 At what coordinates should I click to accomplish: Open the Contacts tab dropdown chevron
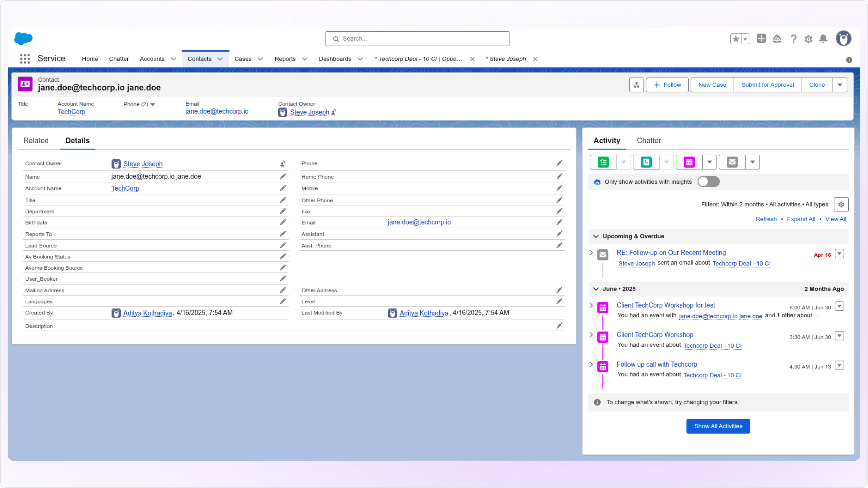[x=220, y=59]
